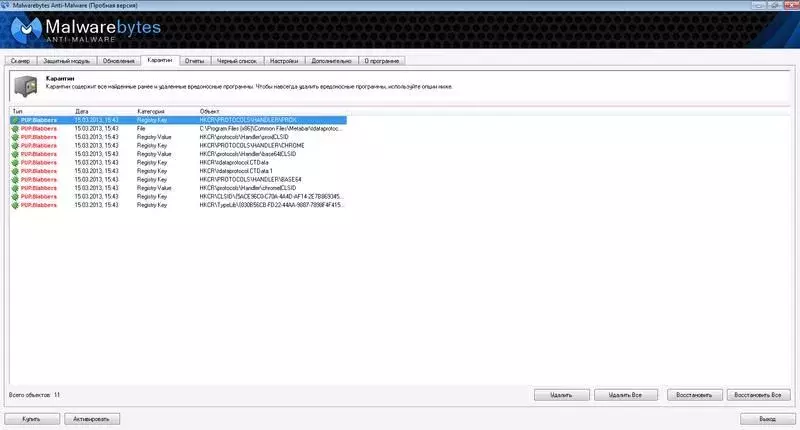Click bug icon of the Program Files File row
This screenshot has height=430, width=800.
[15, 129]
